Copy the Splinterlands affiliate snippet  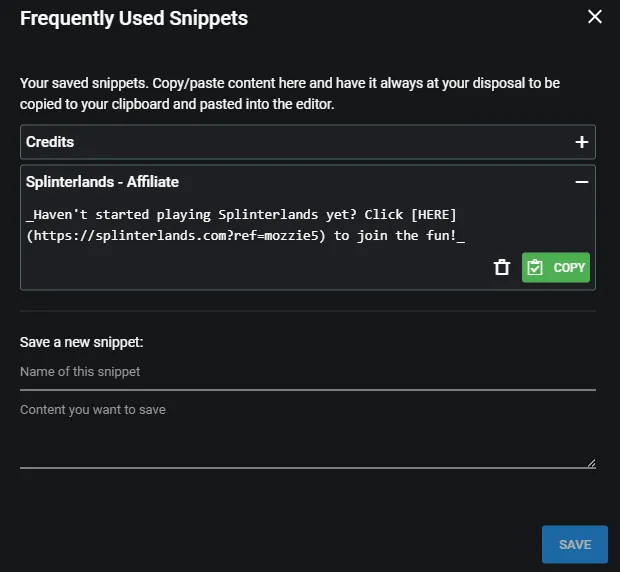556,267
